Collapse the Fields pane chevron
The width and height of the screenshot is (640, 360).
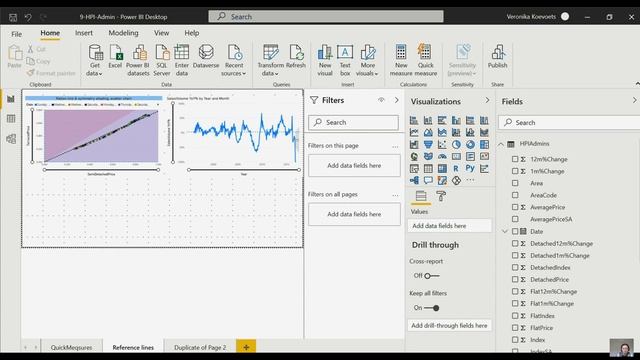(x=634, y=100)
